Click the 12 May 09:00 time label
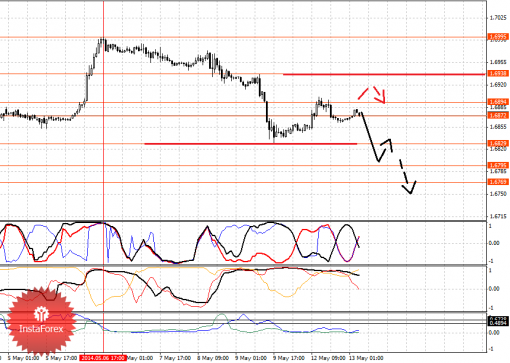Image resolution: width=510 pixels, height=363 pixels. pyautogui.click(x=328, y=358)
